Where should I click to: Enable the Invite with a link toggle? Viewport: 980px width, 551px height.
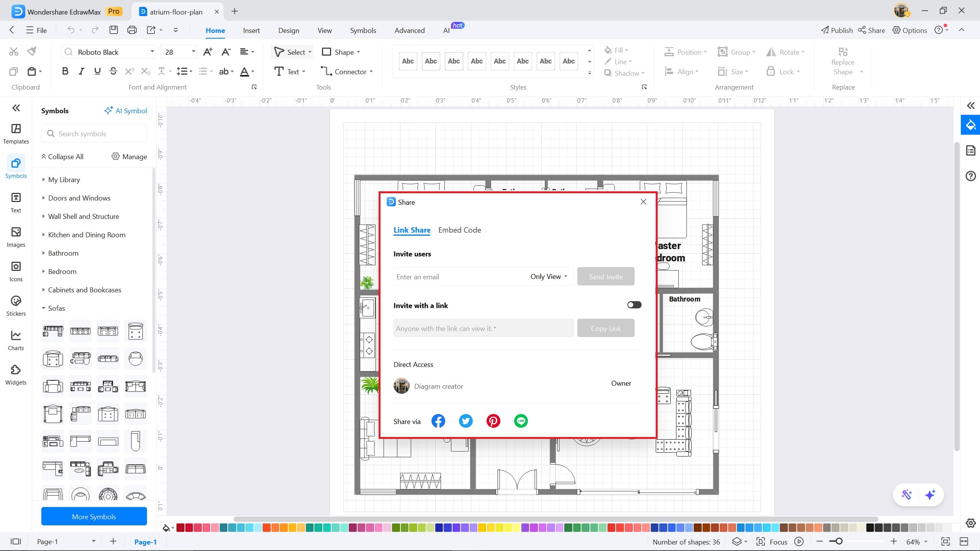point(634,305)
